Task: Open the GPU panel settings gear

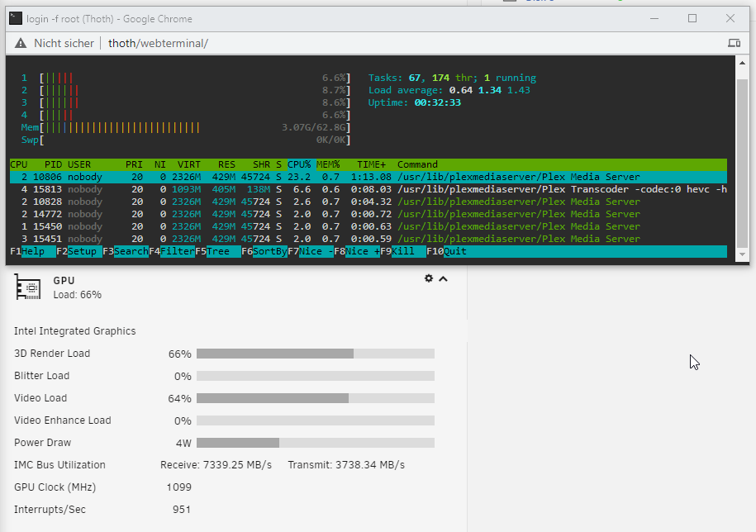Action: pyautogui.click(x=428, y=278)
